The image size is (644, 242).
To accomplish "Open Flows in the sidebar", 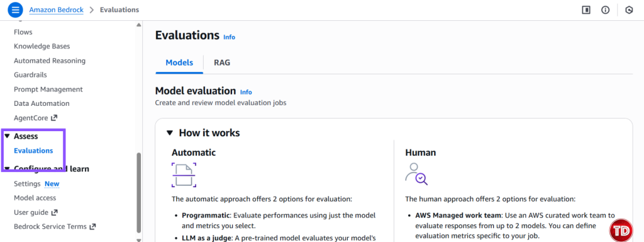I will pyautogui.click(x=23, y=32).
